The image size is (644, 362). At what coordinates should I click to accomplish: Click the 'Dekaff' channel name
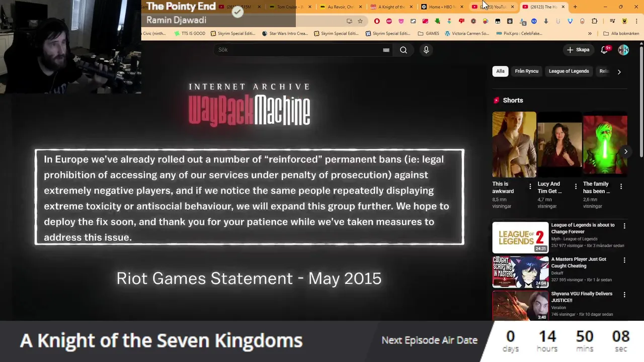[557, 273]
